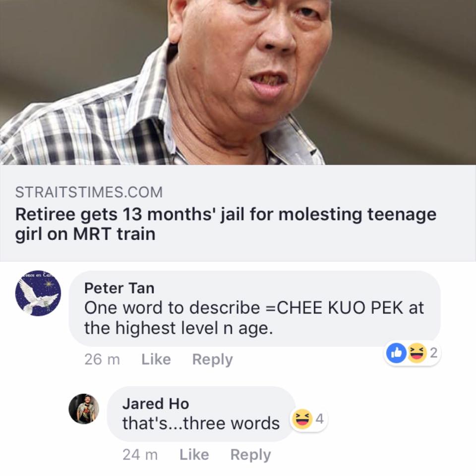Click the "that's...three words" reply bubble

[x=201, y=414]
